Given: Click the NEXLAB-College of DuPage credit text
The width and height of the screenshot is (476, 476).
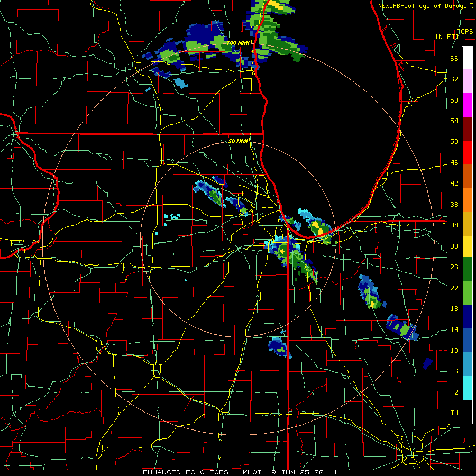Looking at the screenshot, I should [423, 6].
